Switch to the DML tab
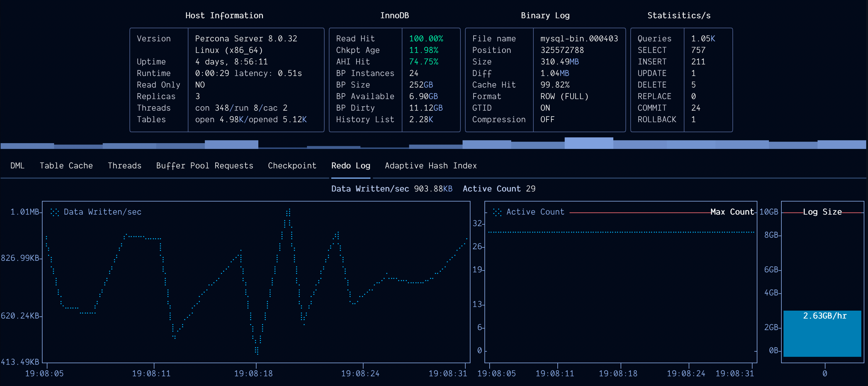The height and width of the screenshot is (386, 868). pos(17,166)
